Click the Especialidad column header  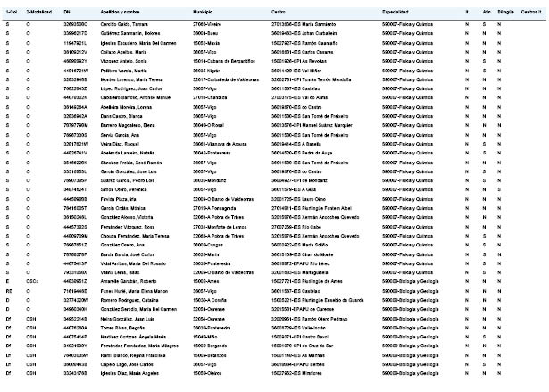click(x=395, y=12)
